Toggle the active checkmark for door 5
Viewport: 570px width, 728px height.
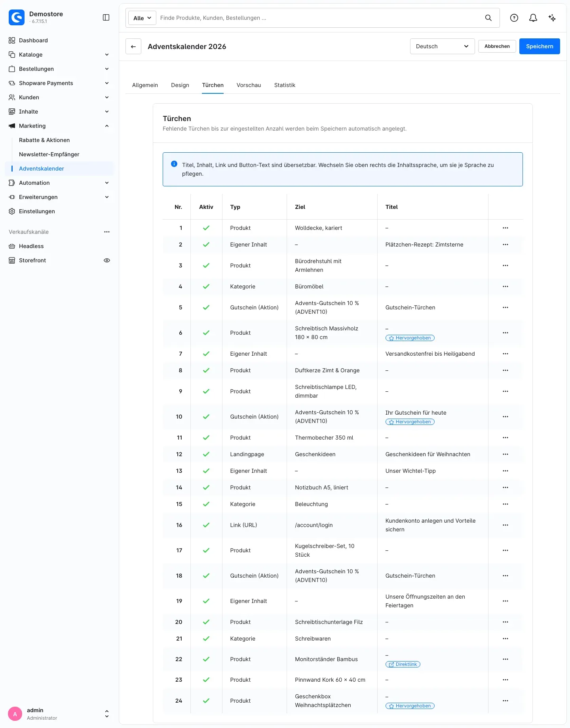(x=206, y=307)
